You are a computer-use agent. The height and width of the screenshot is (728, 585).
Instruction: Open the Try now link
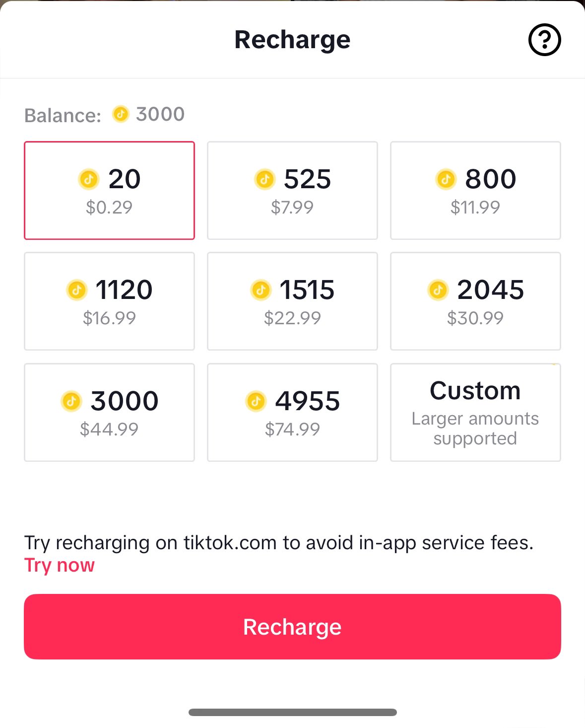(x=59, y=565)
